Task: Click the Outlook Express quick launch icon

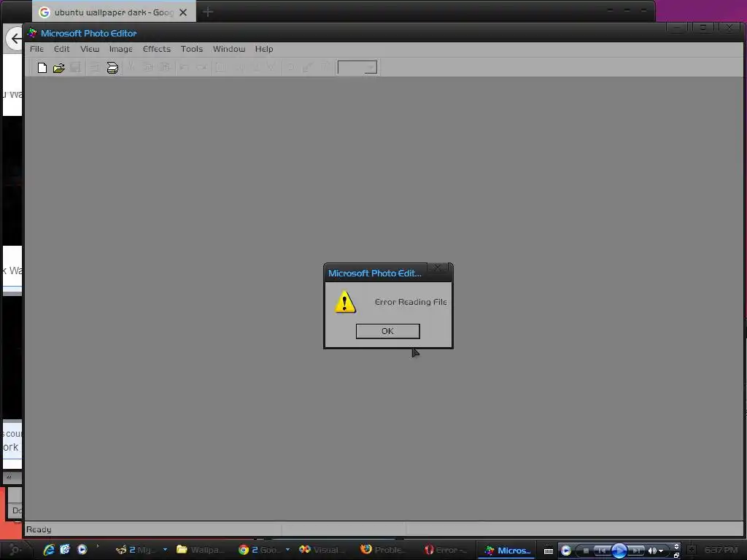Action: (x=65, y=550)
